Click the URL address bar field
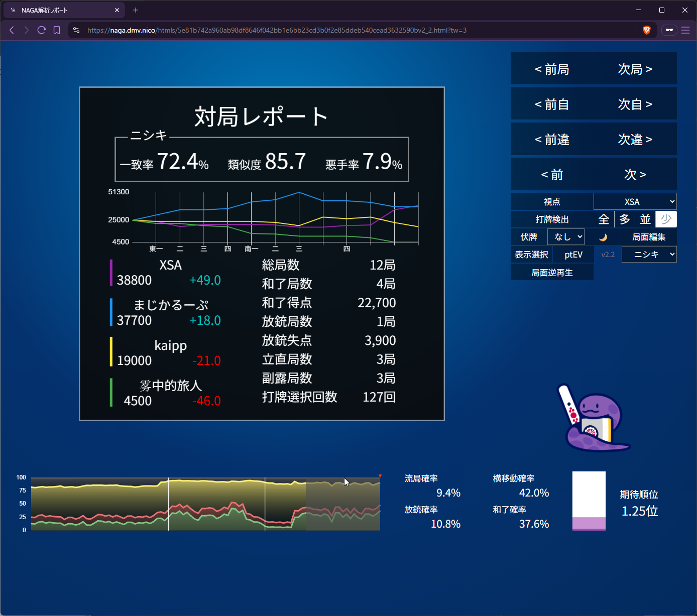The width and height of the screenshot is (697, 616). coord(352,30)
